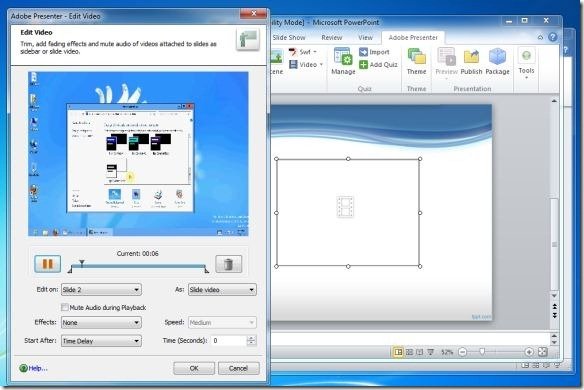
Task: Close the Edit Video dialog
Action: coord(253,14)
